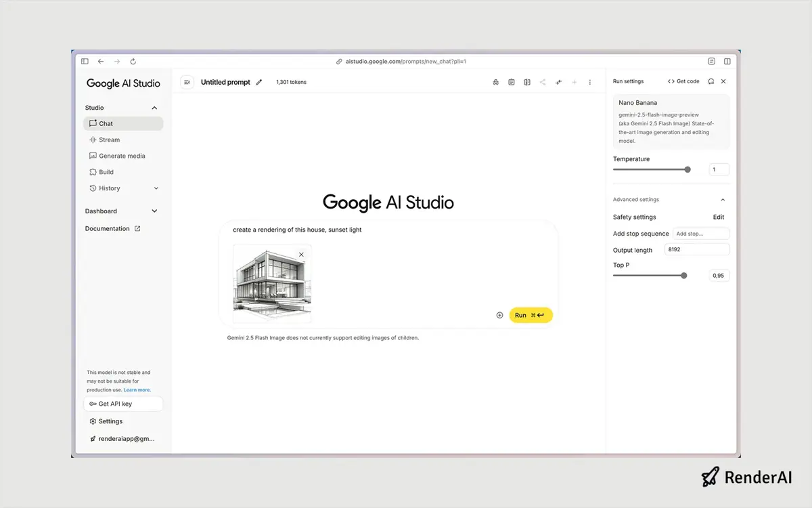Viewport: 812px width, 508px height.
Task: Click the Build icon in the Studio sidebar
Action: click(93, 171)
